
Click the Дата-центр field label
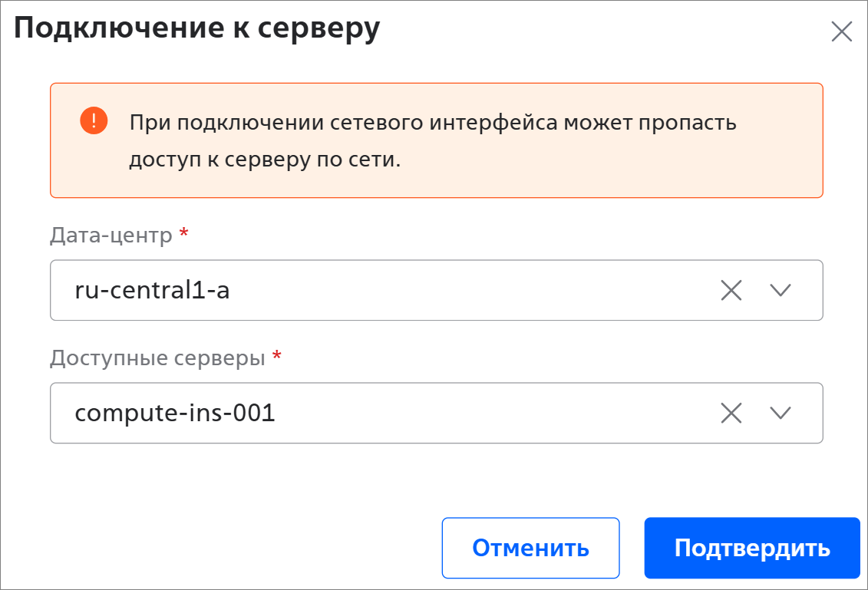pos(111,236)
